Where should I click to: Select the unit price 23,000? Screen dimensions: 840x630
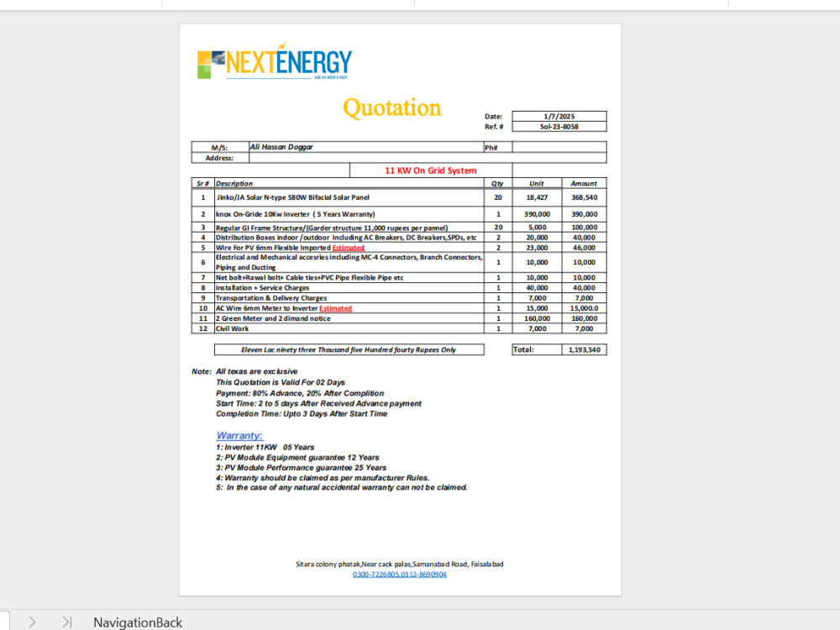(x=537, y=248)
